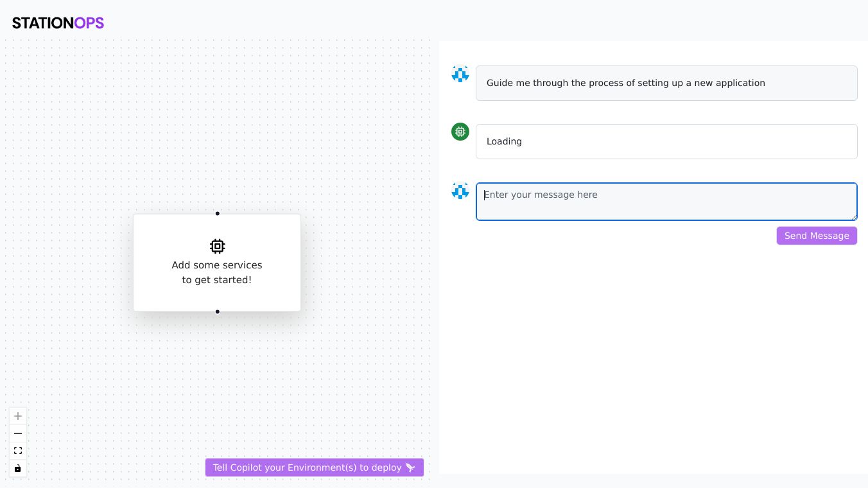Click the Loading response bubble
Image resolution: width=868 pixels, height=488 pixels.
click(x=666, y=141)
